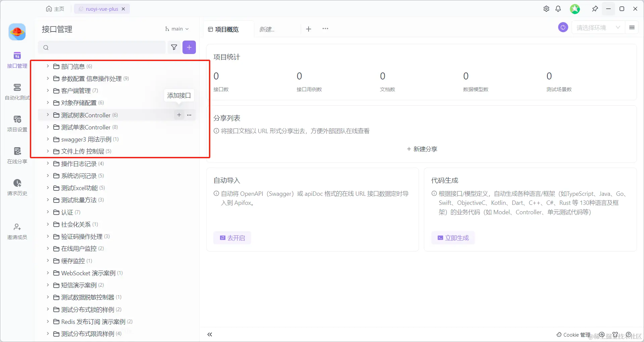This screenshot has height=342, width=644.
Task: Open the 项目设置 sidebar section
Action: coord(17,124)
